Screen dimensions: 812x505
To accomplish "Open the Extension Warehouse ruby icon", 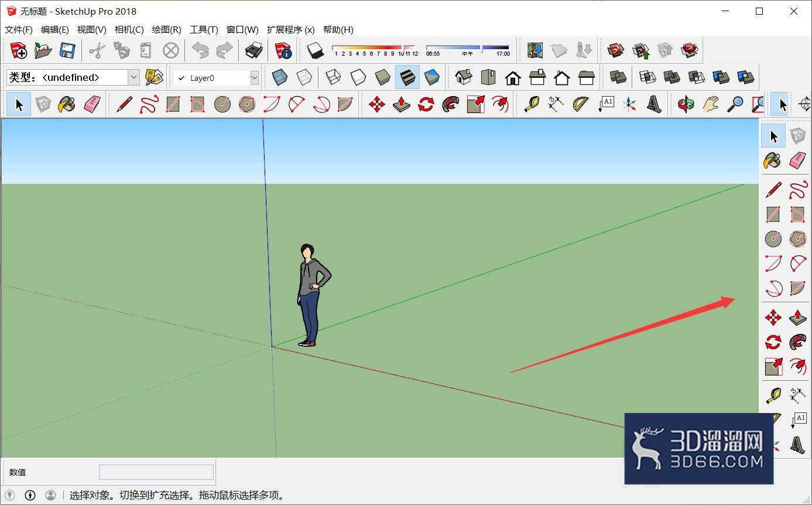I will (x=690, y=50).
